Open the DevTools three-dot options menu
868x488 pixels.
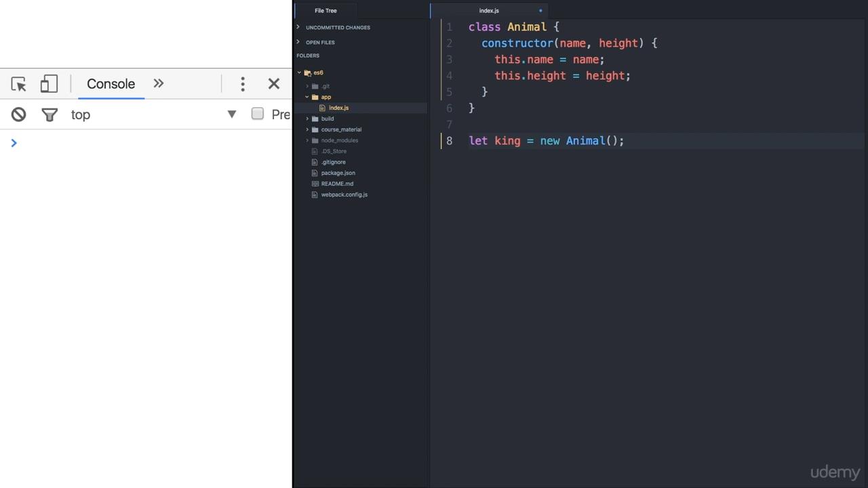tap(243, 84)
